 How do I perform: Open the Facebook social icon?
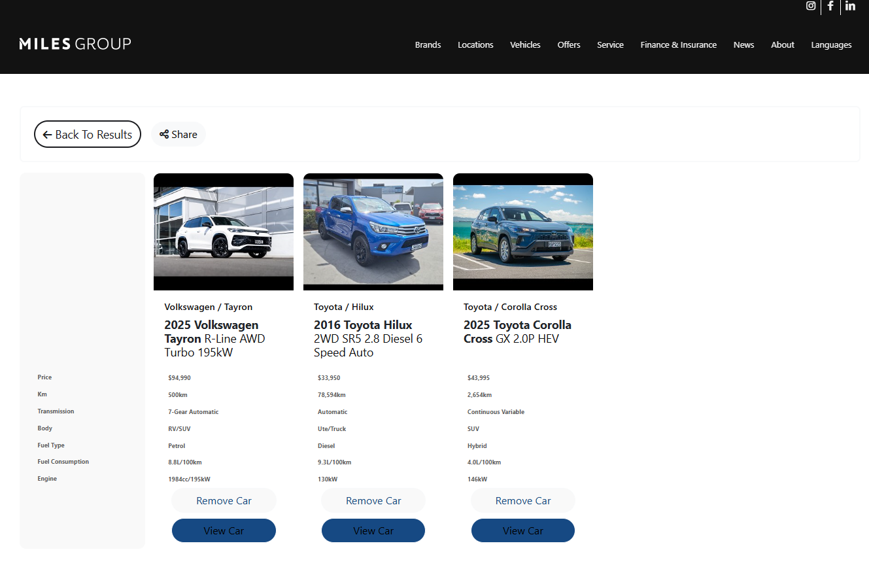click(x=830, y=6)
